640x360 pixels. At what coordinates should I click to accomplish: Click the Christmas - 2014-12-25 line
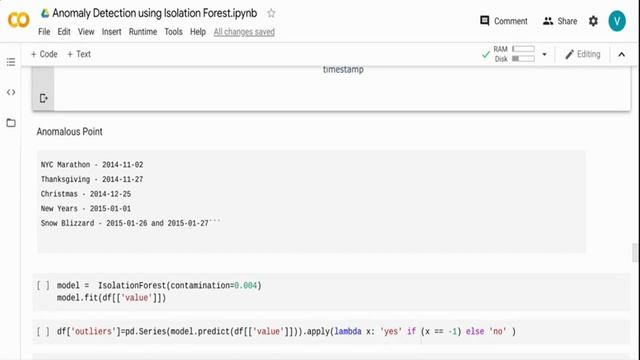(86, 194)
